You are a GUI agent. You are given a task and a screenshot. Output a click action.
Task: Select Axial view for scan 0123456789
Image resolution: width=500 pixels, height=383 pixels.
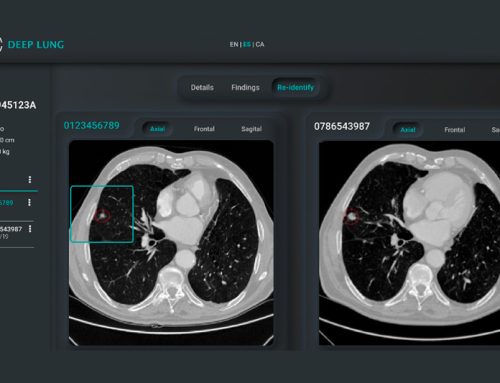click(x=157, y=129)
